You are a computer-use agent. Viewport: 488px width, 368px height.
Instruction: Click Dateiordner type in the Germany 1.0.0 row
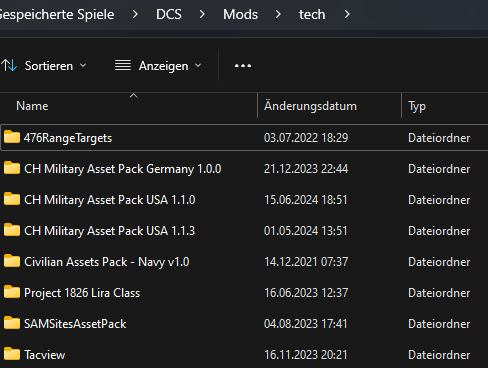(x=439, y=169)
